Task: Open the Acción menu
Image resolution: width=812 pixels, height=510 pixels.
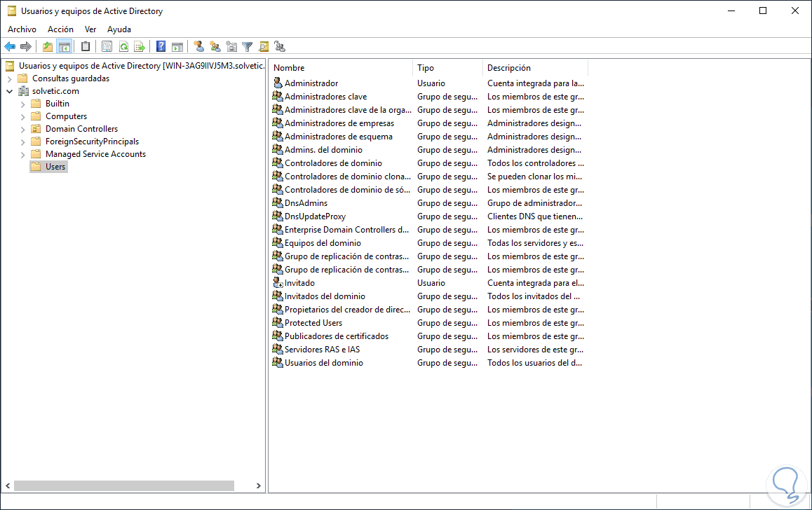Action: 60,29
